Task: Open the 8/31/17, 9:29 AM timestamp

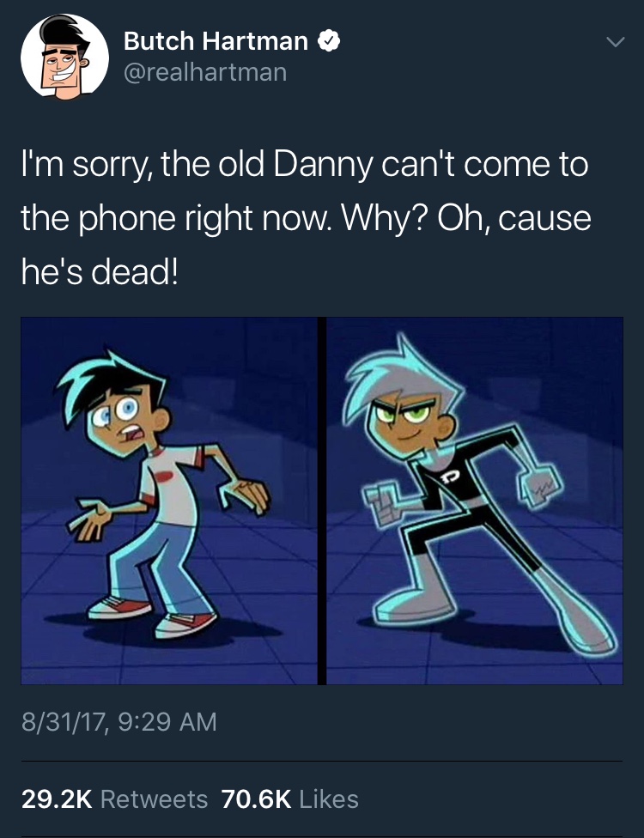Action: coord(119,721)
